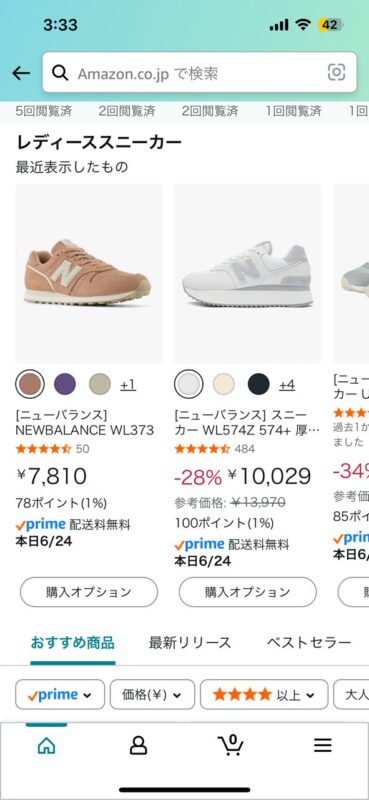Viewport: 369px width, 800px height.
Task: Tap the back arrow icon
Action: pos(21,73)
